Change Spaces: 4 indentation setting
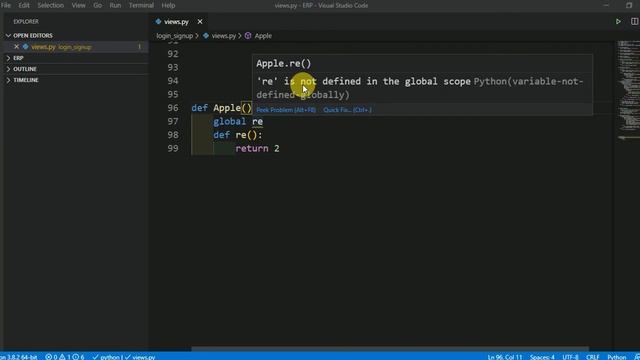Viewport: 640px width, 360px height. [542, 357]
